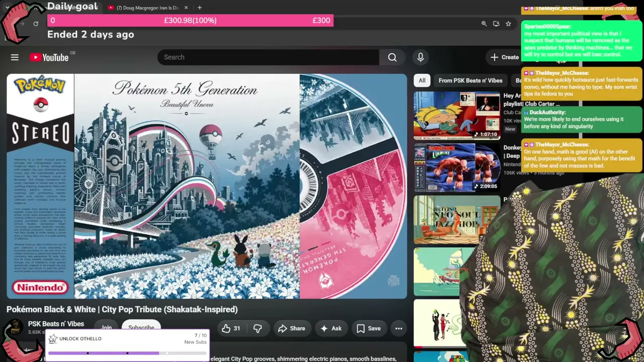The image size is (644, 362).
Task: Open the sailboat cartoon video thumbnail
Action: point(438,271)
